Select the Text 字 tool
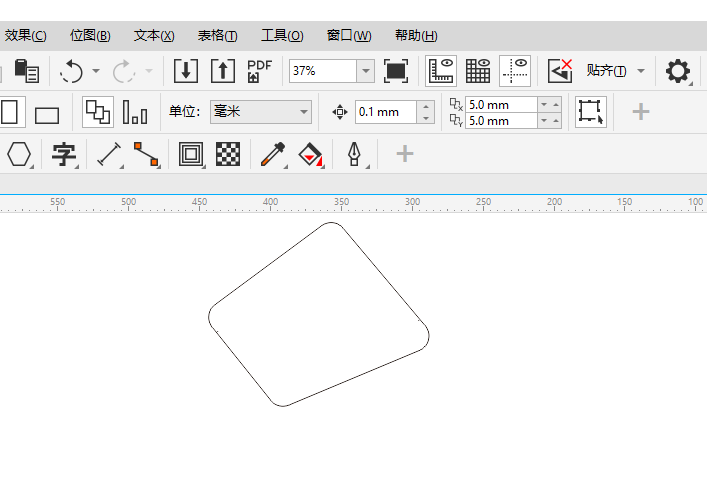This screenshot has height=485, width=707. pos(64,154)
